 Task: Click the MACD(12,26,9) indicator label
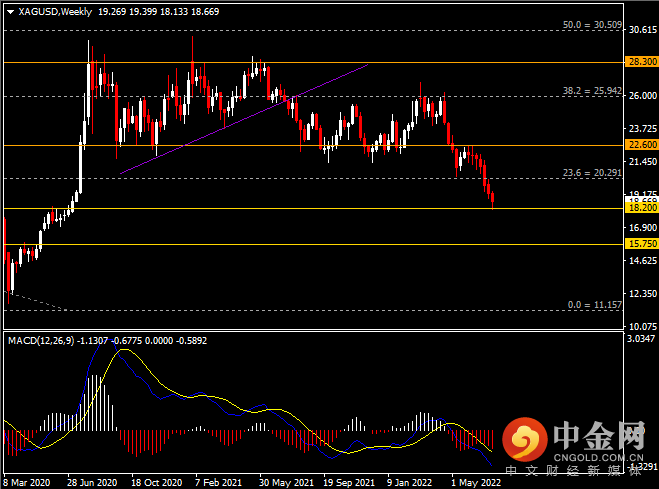pos(41,341)
